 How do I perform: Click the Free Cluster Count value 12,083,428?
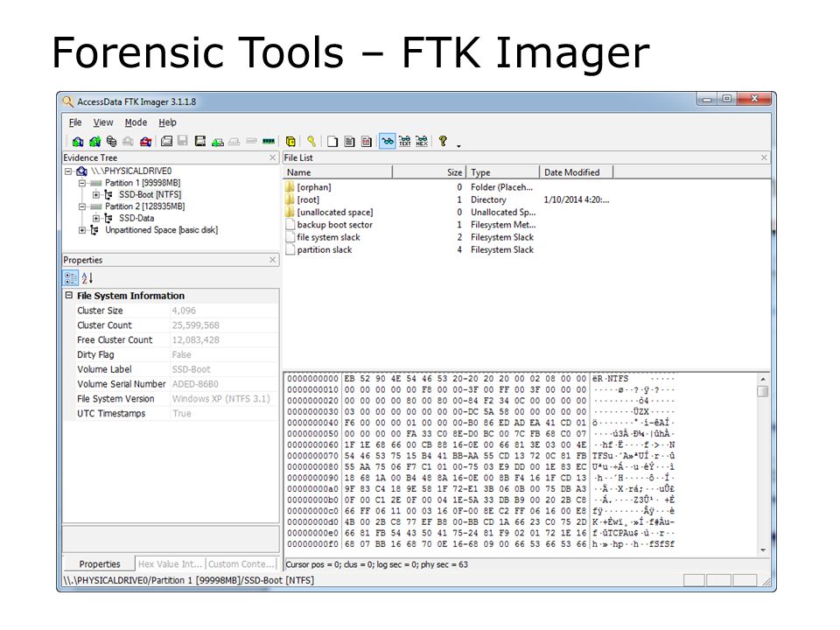click(195, 340)
